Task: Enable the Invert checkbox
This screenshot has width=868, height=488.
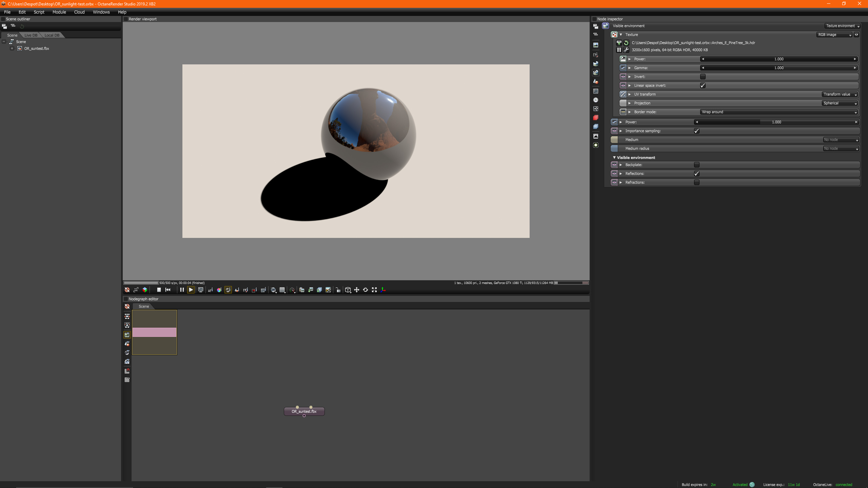Action: tap(703, 77)
